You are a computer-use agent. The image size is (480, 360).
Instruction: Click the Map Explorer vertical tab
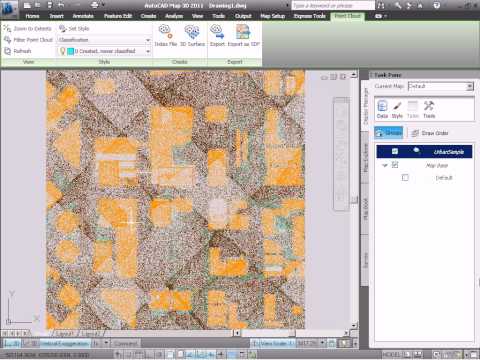[x=365, y=157]
